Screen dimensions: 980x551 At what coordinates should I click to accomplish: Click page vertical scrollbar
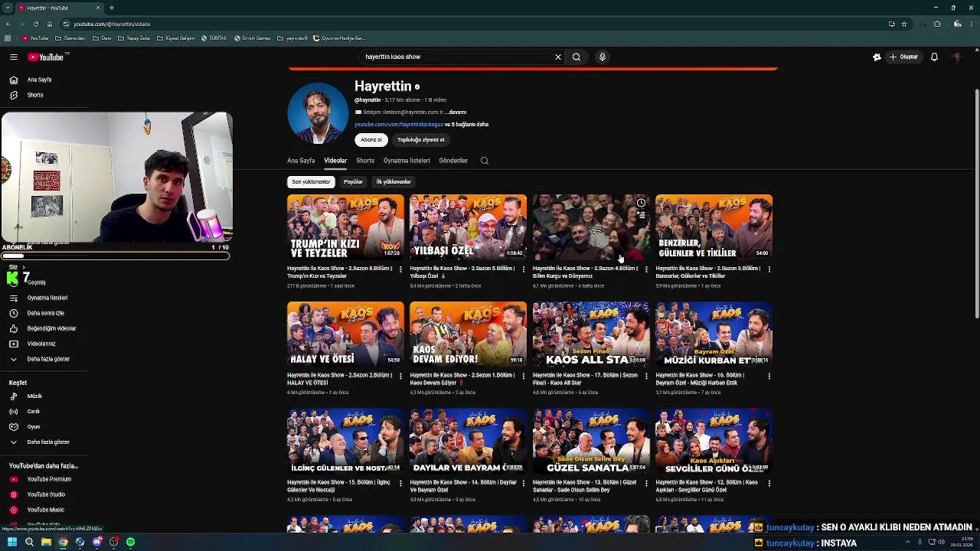pos(976,203)
